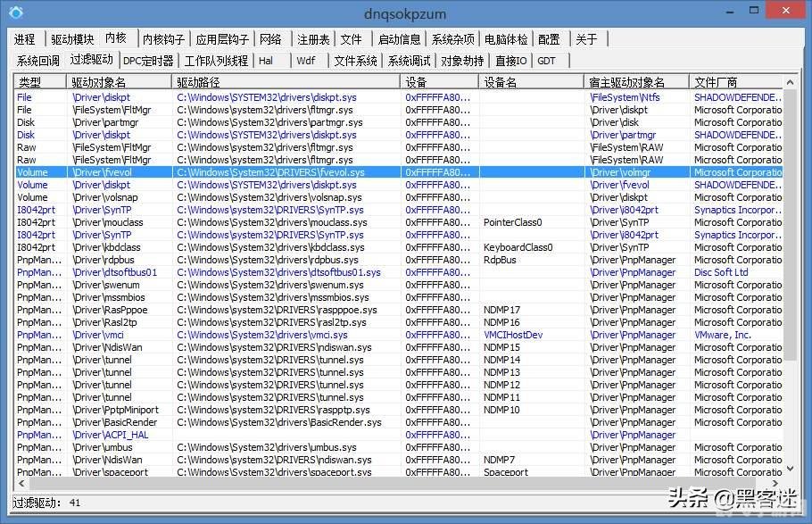Select the \Driver\volsnap row
Image resolution: width=812 pixels, height=524 pixels.
[x=399, y=197]
